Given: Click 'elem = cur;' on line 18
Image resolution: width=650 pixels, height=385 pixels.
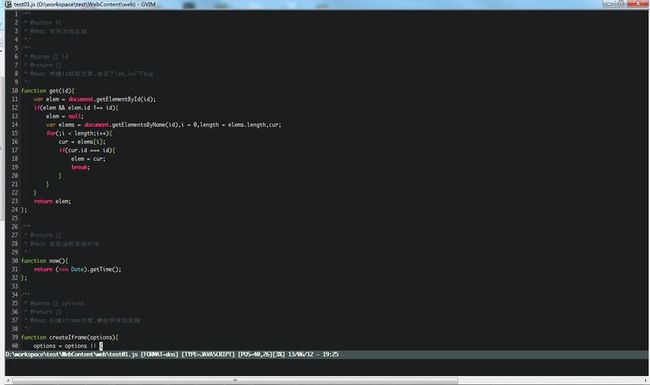Looking at the screenshot, I should [88, 159].
